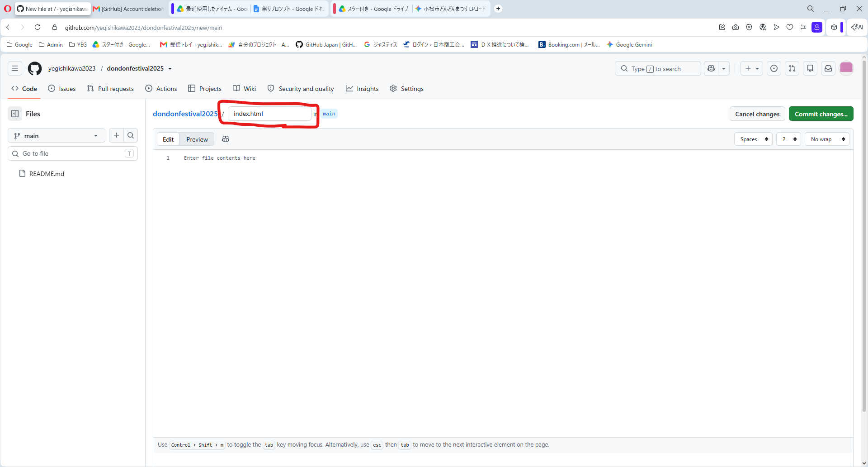Open Copilot icon in editor toolbar
The image size is (868, 467).
tap(226, 139)
